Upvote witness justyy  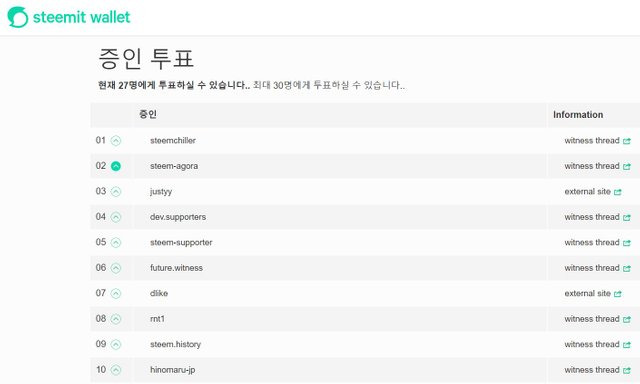(116, 192)
